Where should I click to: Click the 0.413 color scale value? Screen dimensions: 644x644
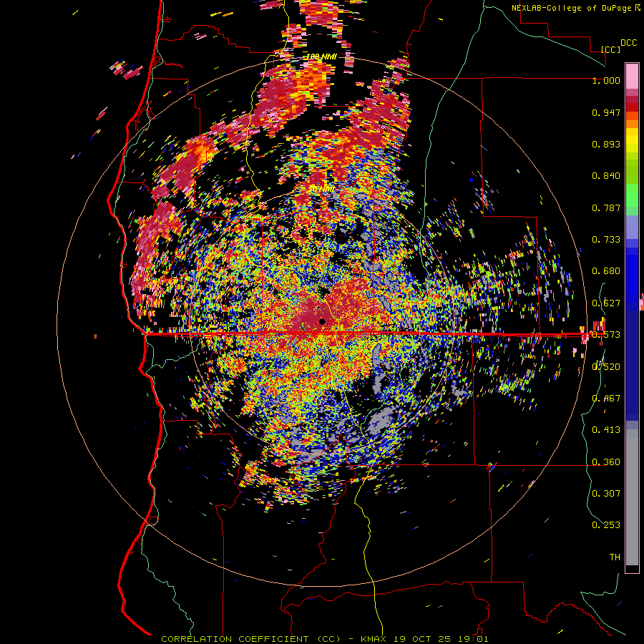click(606, 430)
